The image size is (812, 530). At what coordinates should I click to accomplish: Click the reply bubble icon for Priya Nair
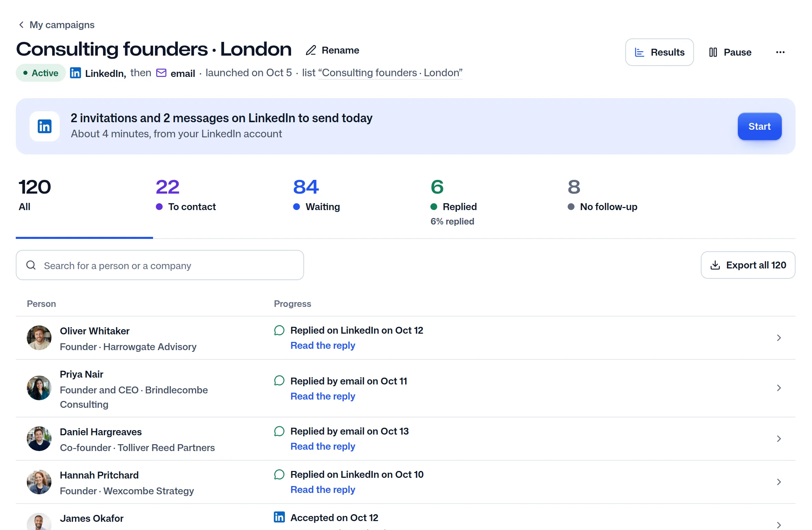(279, 381)
